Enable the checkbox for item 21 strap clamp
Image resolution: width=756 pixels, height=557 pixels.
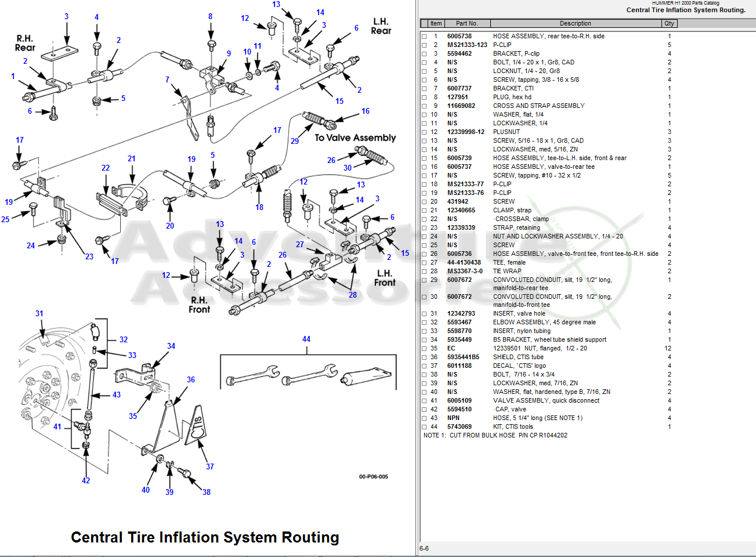[x=424, y=211]
